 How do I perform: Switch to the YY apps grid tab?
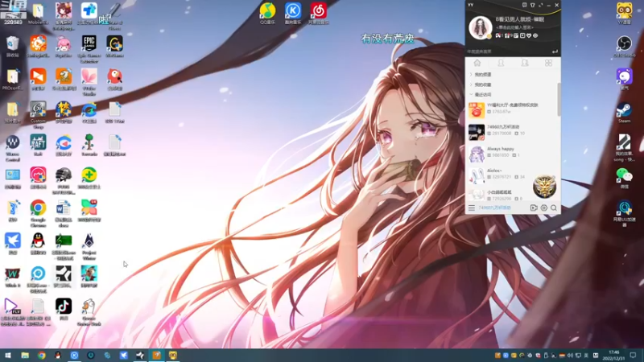(548, 63)
